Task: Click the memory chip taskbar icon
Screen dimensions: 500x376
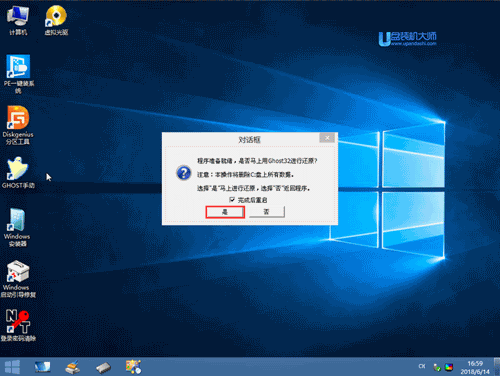Action: click(103, 367)
